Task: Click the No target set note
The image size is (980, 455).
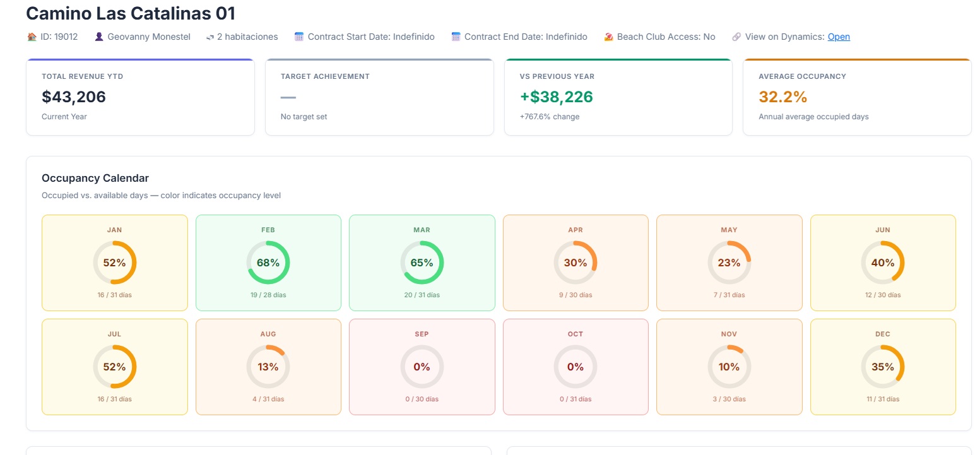Action: click(304, 117)
